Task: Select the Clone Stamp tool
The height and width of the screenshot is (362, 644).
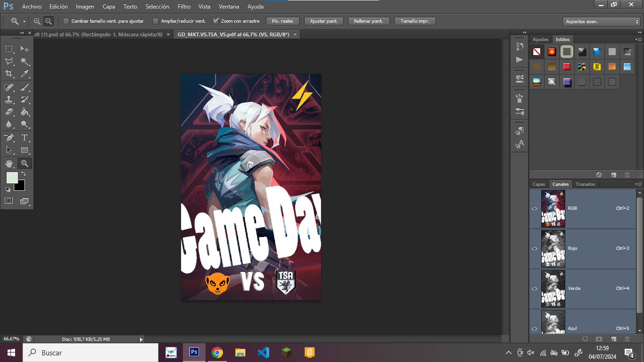Action: tap(9, 99)
